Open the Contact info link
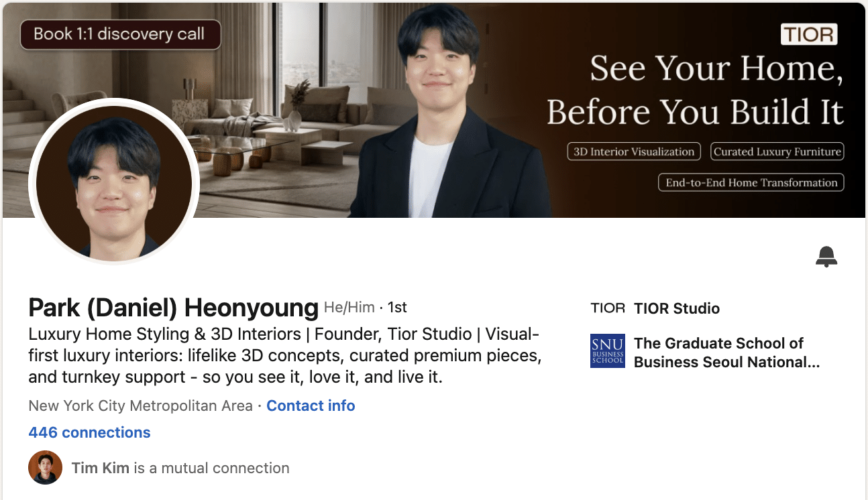This screenshot has width=868, height=500. tap(311, 405)
